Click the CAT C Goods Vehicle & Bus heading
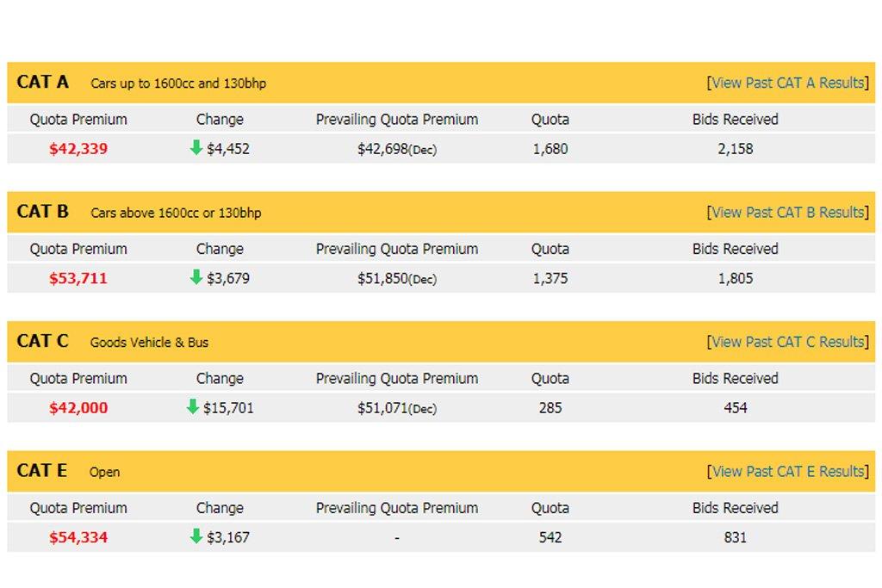 [149, 343]
